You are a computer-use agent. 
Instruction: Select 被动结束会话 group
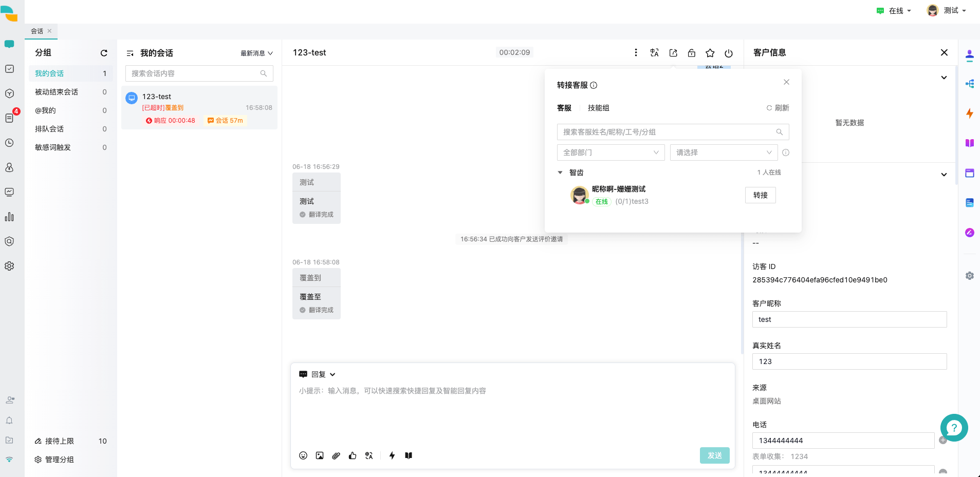[x=71, y=92]
